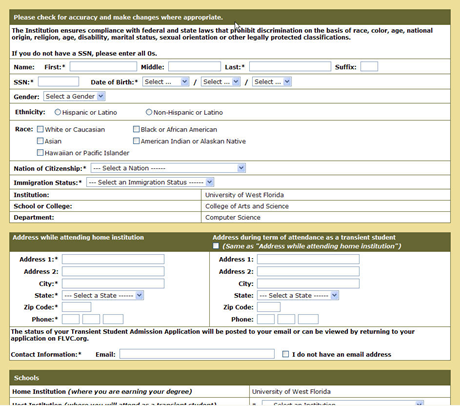
Task: Click transient student Address 2 field
Action: tap(308, 271)
